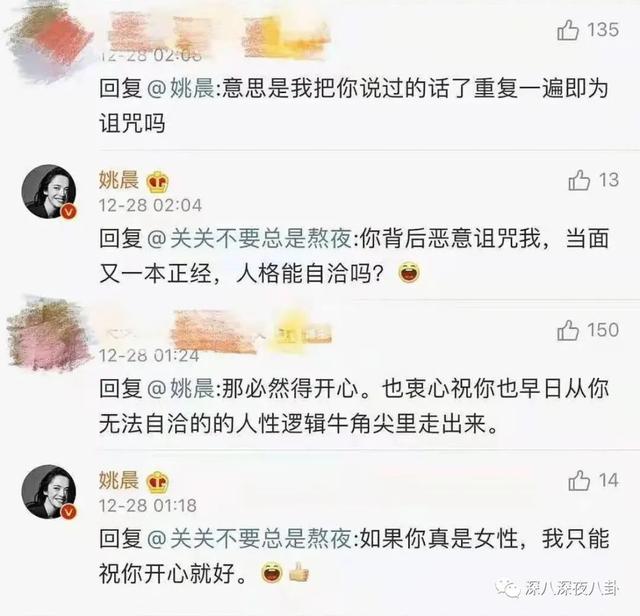Tap the crown membership badge at 02:04 comment
The image size is (640, 616).
click(x=158, y=182)
